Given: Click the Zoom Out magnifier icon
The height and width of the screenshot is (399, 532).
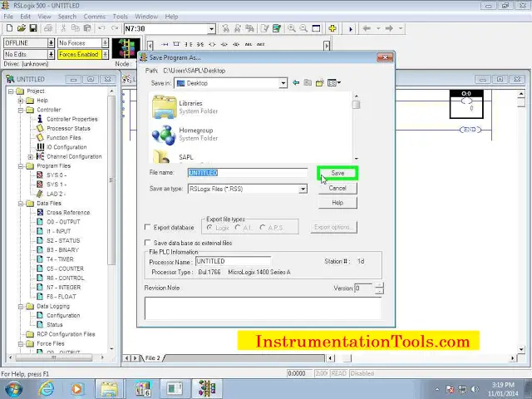Looking at the screenshot, I should pos(303,28).
